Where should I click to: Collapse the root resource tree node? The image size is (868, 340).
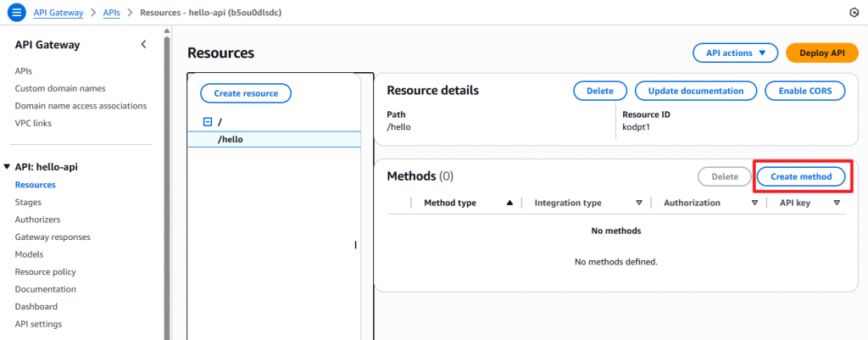tap(208, 122)
